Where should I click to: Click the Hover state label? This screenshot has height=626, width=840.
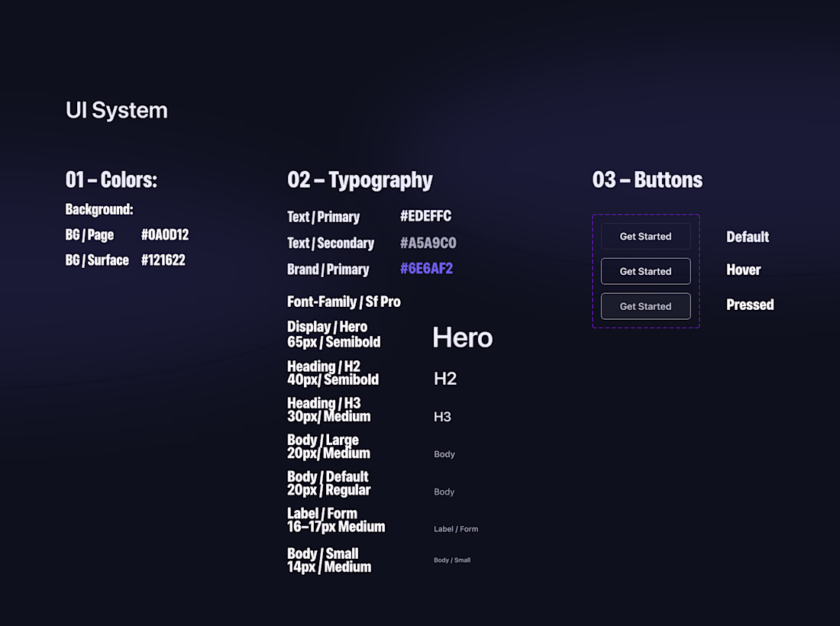(x=744, y=270)
